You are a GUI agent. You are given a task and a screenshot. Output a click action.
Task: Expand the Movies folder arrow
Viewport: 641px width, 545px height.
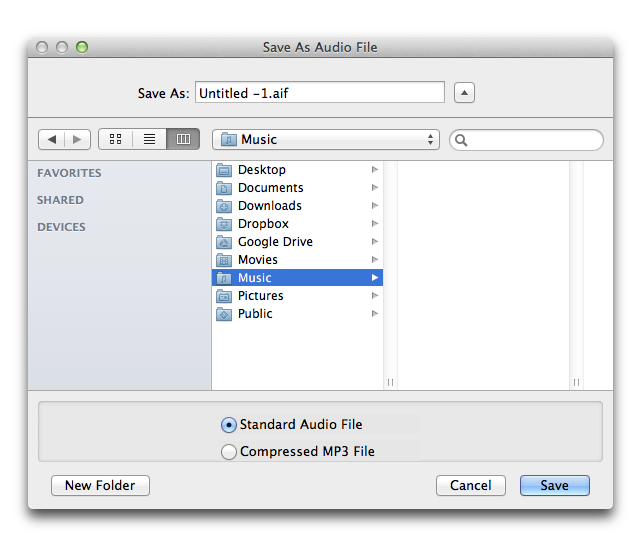[375, 260]
